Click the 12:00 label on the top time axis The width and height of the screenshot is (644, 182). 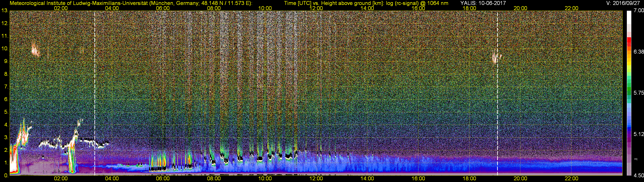click(x=316, y=8)
